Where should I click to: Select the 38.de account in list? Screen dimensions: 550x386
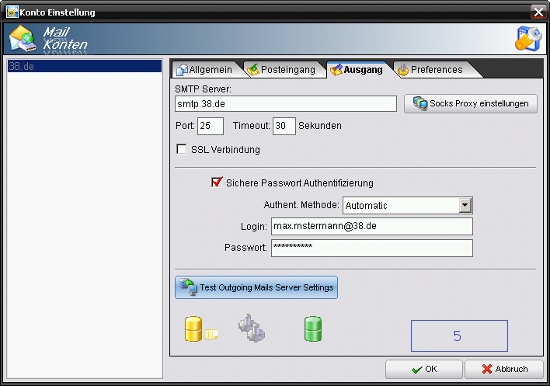[x=85, y=66]
